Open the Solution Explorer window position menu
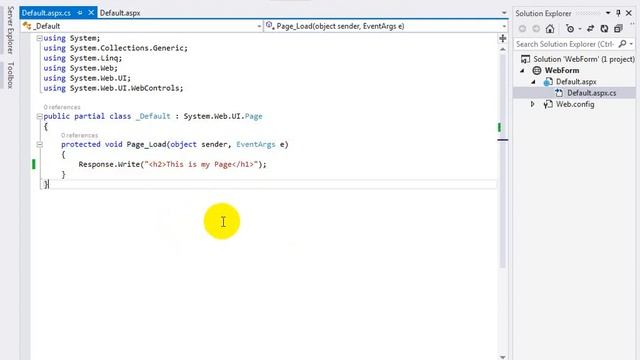This screenshot has height=360, width=640. 608,13
